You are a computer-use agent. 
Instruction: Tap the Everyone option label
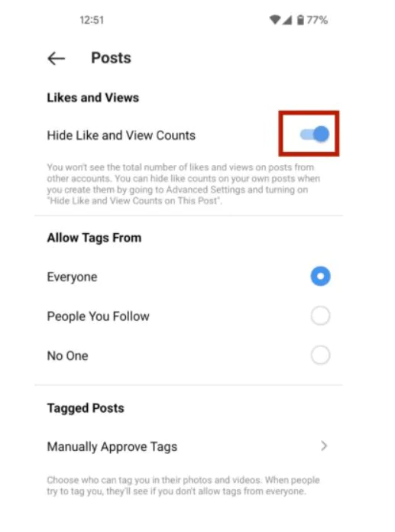click(72, 277)
